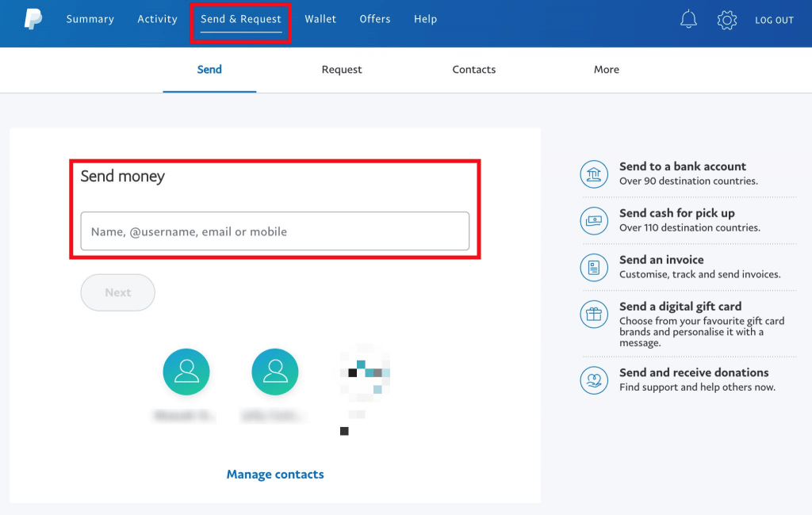812x515 pixels.
Task: Click the invoice document icon
Action: tap(593, 267)
